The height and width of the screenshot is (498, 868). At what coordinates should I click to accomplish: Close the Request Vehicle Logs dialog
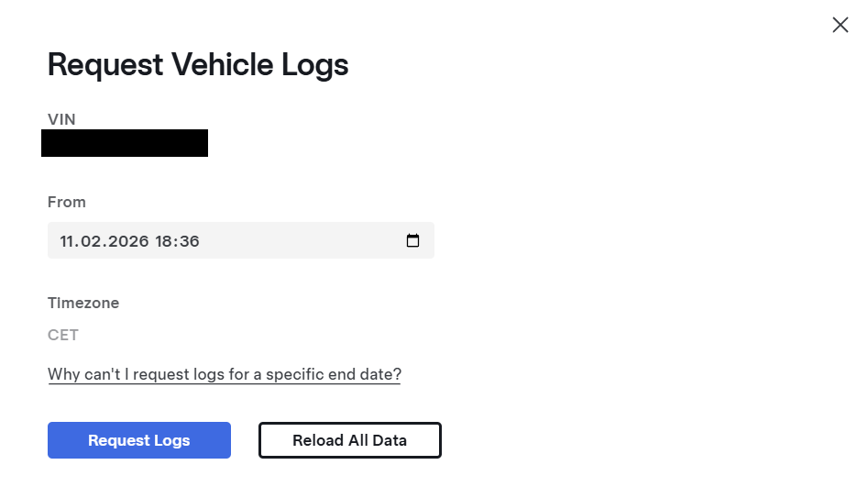tap(840, 26)
